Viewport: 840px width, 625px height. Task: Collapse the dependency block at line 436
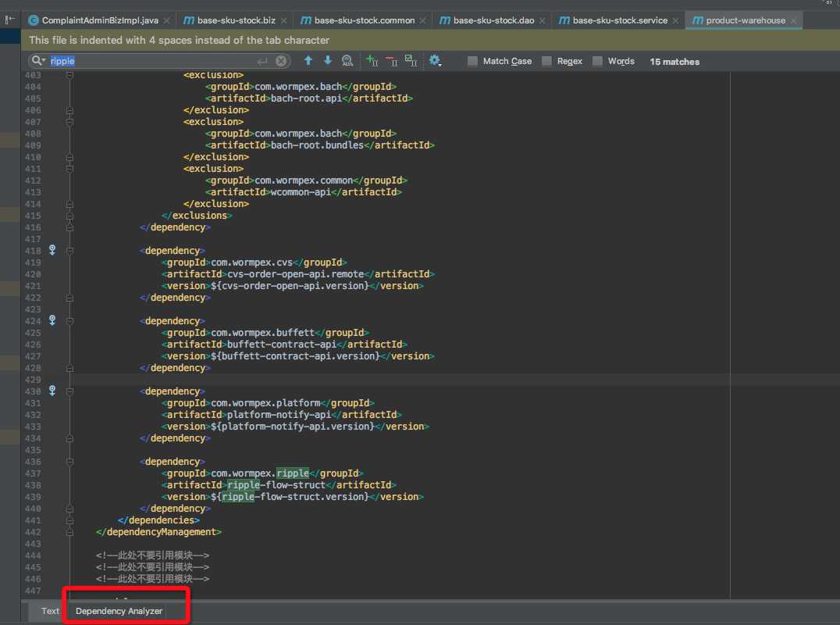tap(69, 462)
